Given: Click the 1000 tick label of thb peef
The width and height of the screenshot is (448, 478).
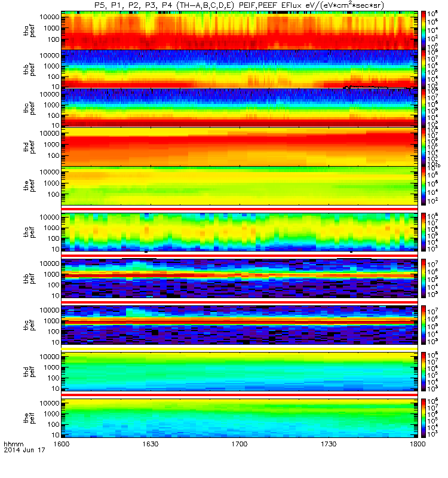Looking at the screenshot, I should (x=51, y=66).
